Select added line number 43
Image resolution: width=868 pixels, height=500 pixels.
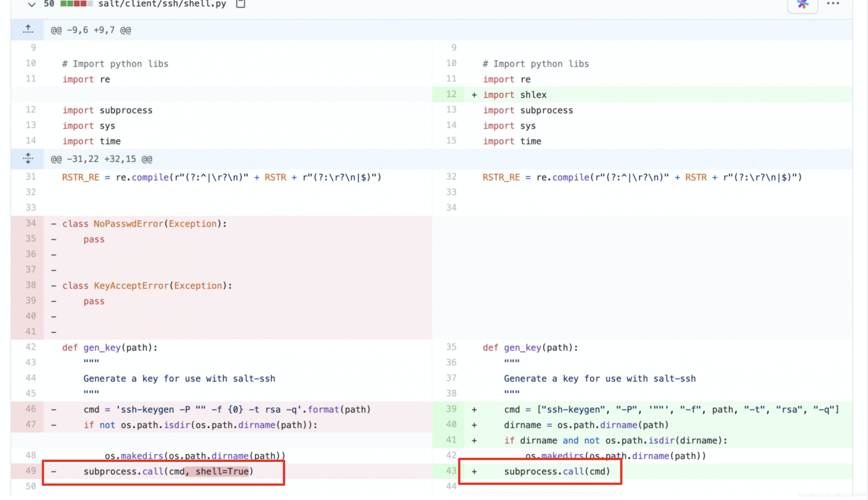(x=451, y=470)
